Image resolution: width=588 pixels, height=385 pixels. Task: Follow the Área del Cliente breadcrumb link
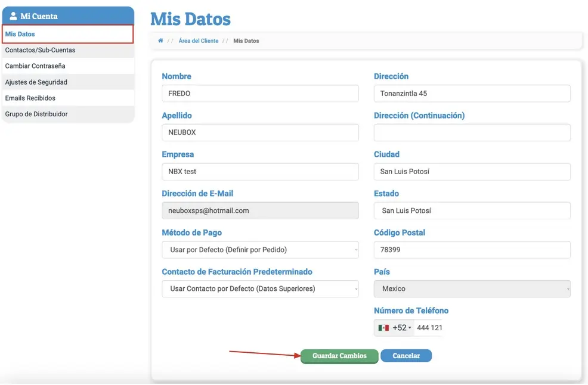(x=199, y=41)
